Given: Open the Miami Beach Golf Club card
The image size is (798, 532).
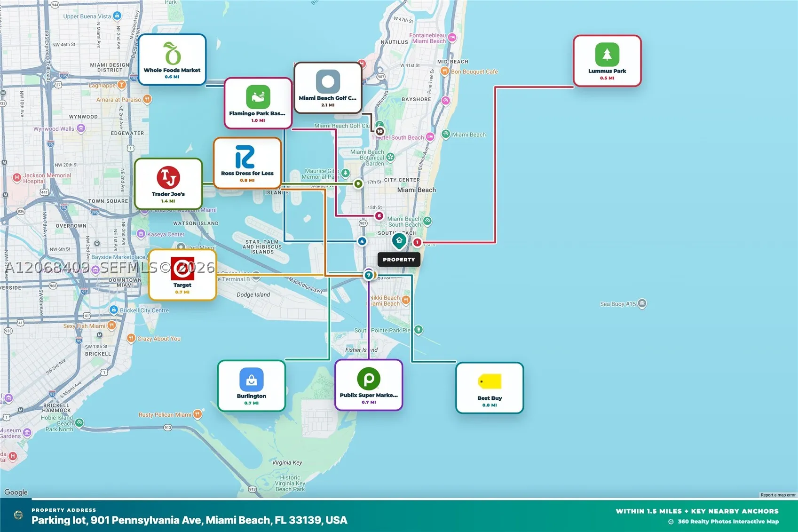Looking at the screenshot, I should 328,88.
